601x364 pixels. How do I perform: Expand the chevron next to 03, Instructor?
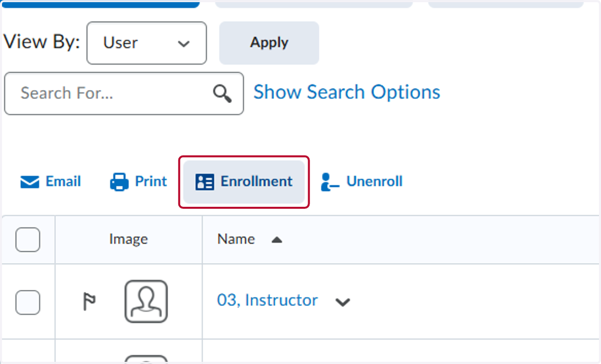click(343, 302)
